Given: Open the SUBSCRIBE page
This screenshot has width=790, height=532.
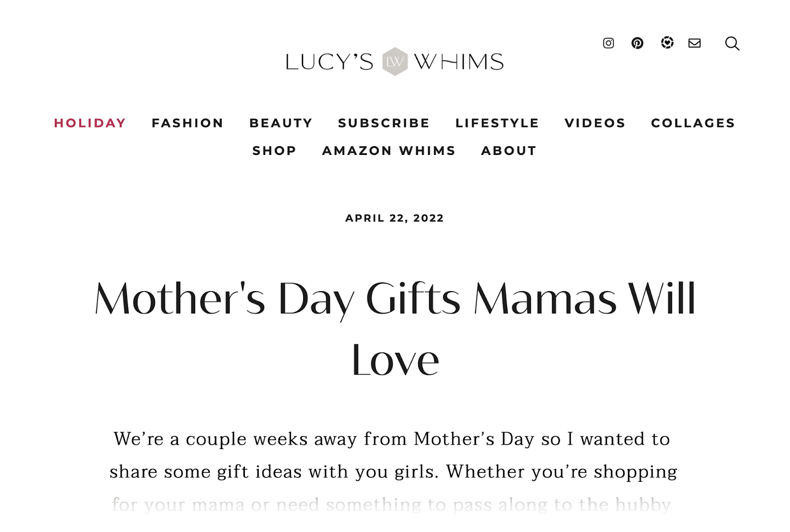Looking at the screenshot, I should click(384, 123).
